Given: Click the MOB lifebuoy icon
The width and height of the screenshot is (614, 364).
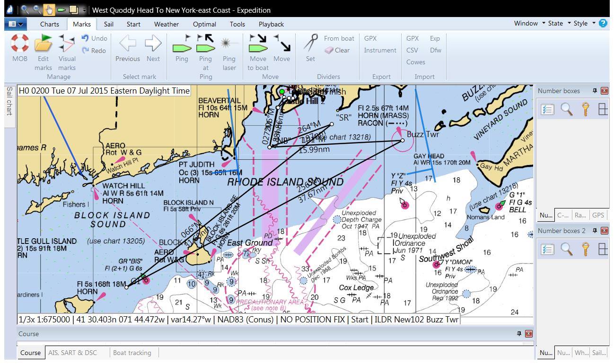Looking at the screenshot, I should [20, 43].
